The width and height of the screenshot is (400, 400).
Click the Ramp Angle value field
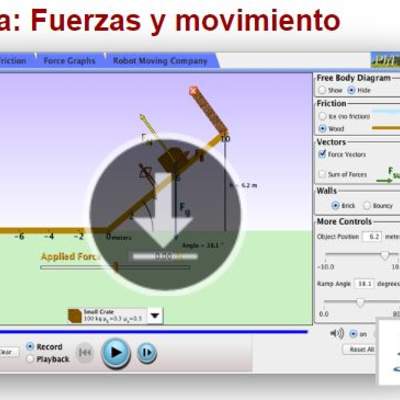coord(364,284)
